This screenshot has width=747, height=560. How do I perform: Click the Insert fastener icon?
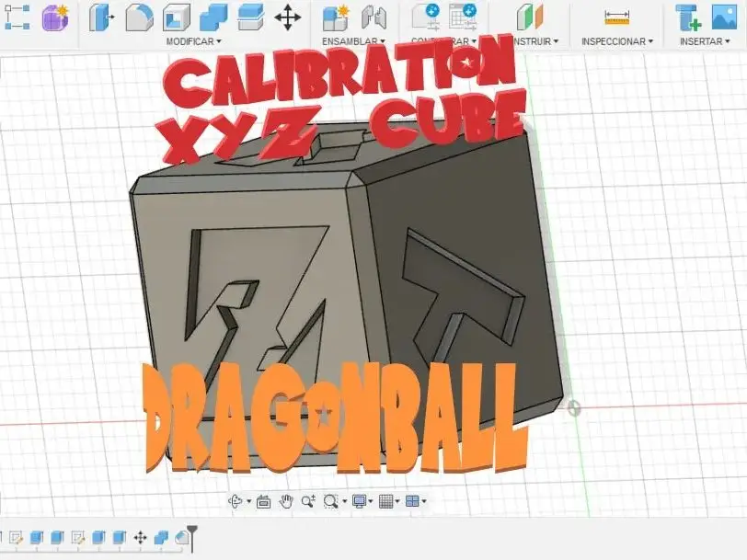[688, 18]
